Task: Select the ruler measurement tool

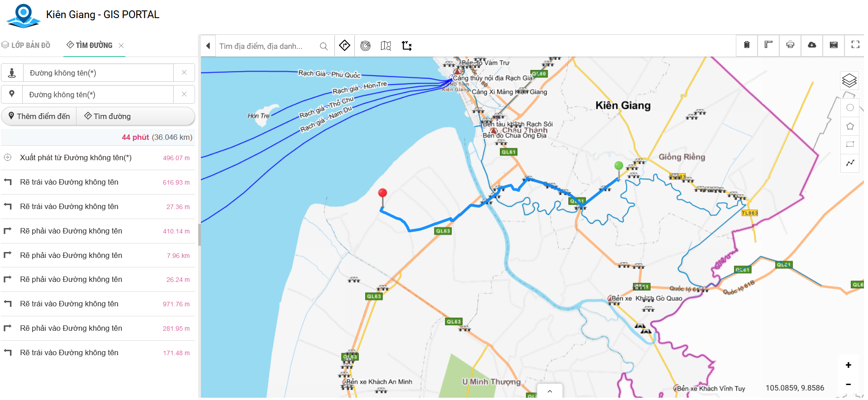Action: click(768, 45)
